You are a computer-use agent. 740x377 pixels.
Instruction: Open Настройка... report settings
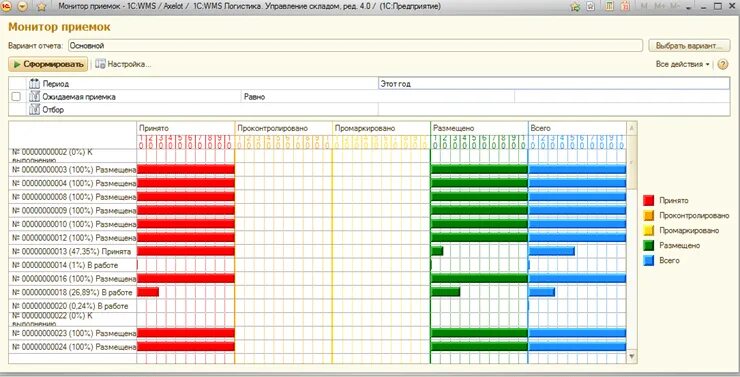[123, 64]
